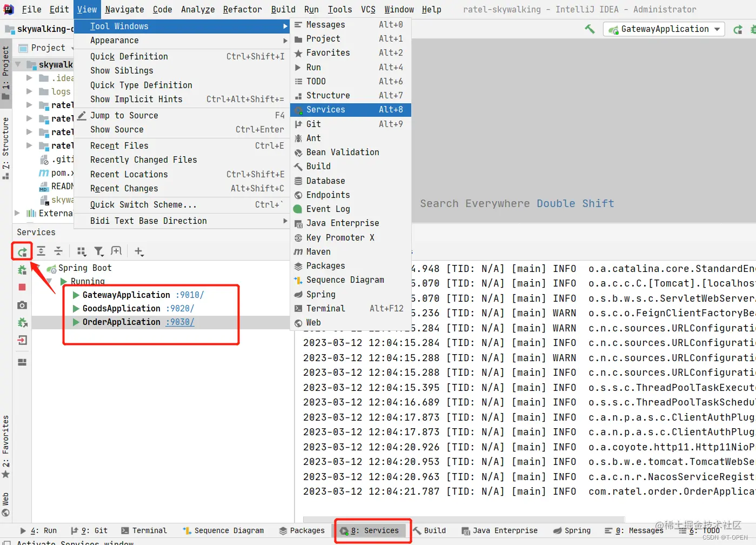The image size is (756, 545).
Task: Open the Java Enterprise bottom tab
Action: point(499,530)
